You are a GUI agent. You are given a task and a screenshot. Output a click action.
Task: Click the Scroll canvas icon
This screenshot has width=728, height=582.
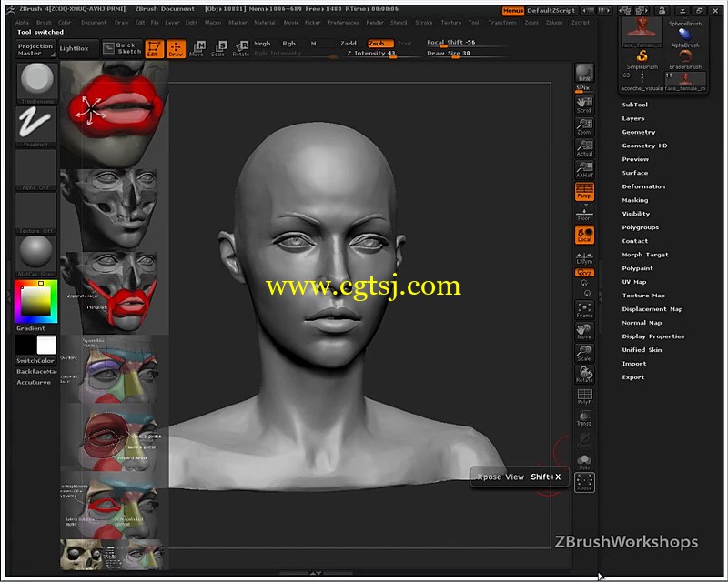[584, 105]
